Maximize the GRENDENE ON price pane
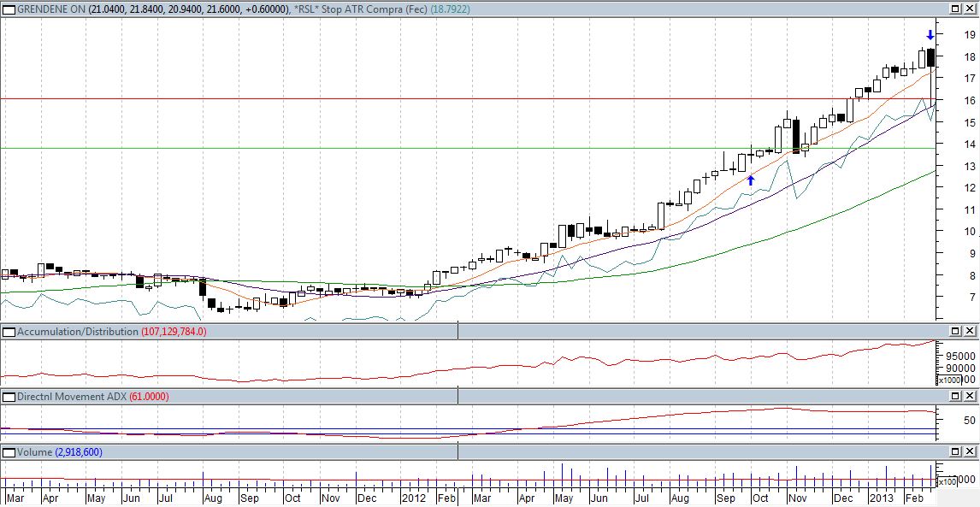 [956, 8]
